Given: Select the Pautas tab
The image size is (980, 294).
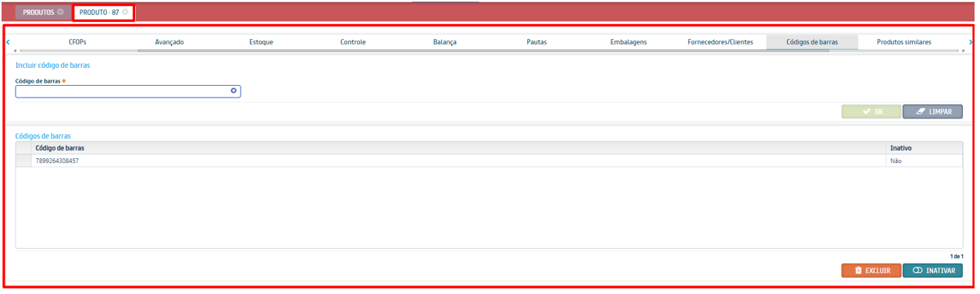Looking at the screenshot, I should [536, 42].
